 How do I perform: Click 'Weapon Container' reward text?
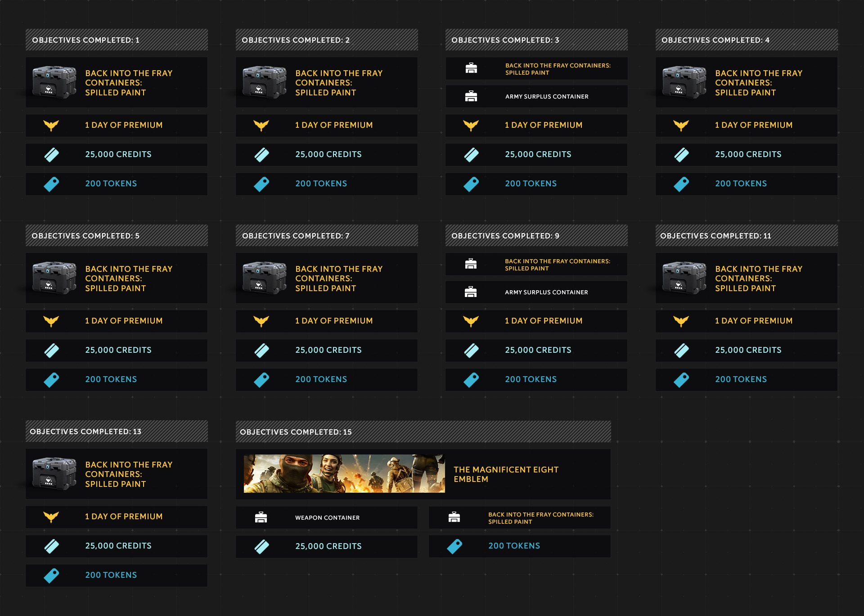(x=328, y=517)
